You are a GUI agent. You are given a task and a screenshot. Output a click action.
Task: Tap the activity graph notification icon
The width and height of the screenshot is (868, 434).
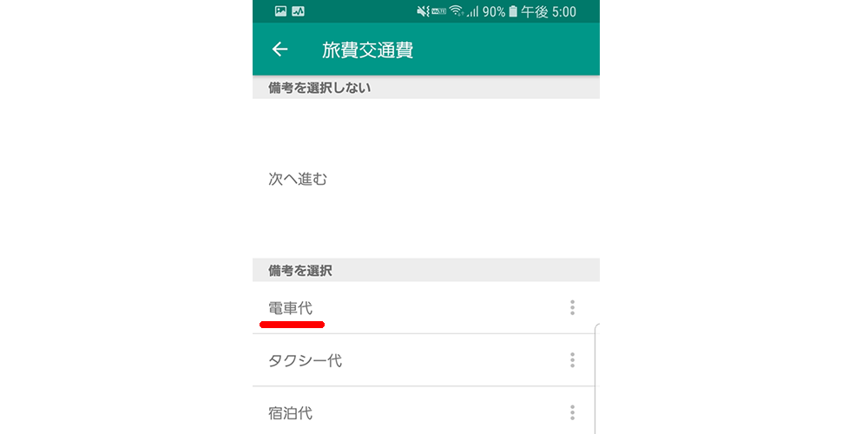tap(299, 11)
